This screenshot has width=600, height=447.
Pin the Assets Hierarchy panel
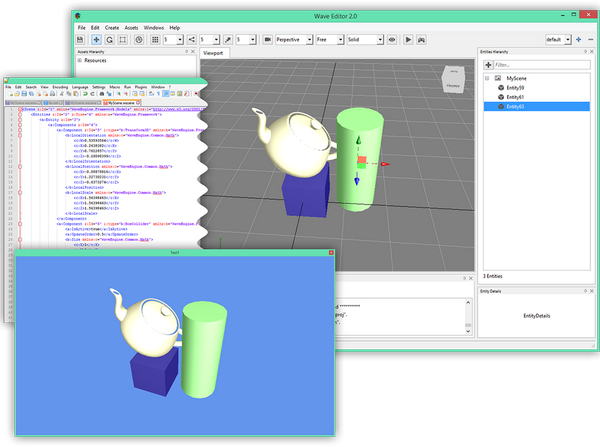pos(186,51)
